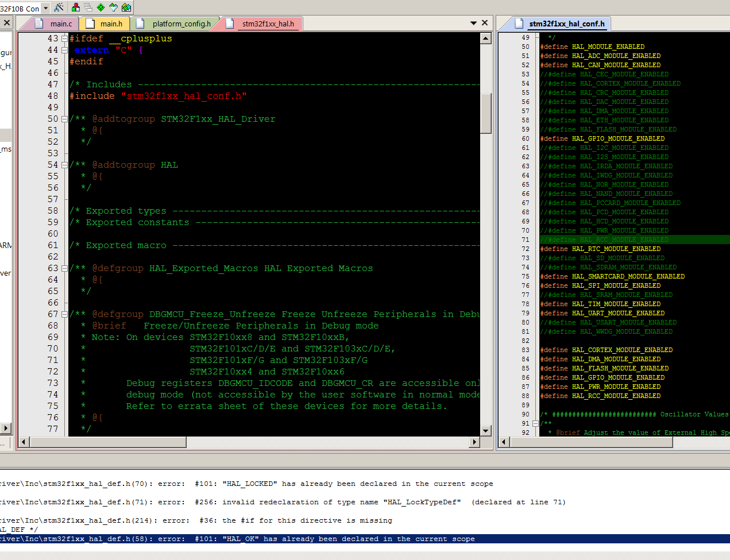
Task: Switch to main.c tab
Action: coord(55,24)
